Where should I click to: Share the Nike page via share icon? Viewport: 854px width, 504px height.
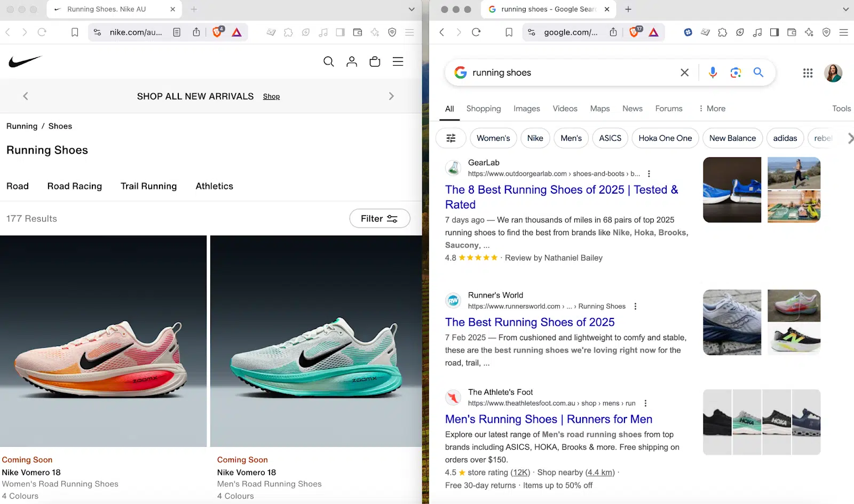click(196, 32)
